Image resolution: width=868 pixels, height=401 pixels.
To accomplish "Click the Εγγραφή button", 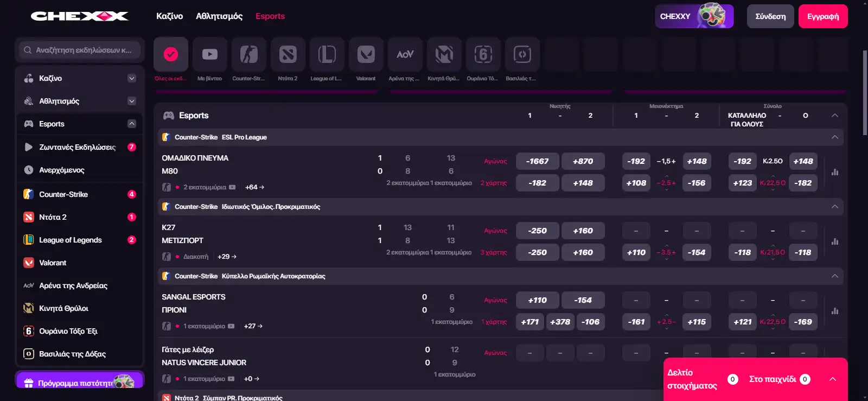I will click(823, 16).
